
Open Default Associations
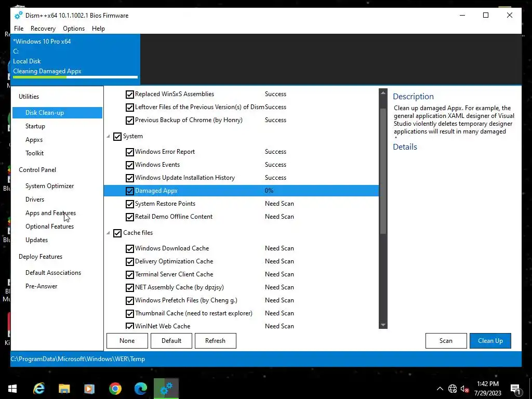coord(54,273)
